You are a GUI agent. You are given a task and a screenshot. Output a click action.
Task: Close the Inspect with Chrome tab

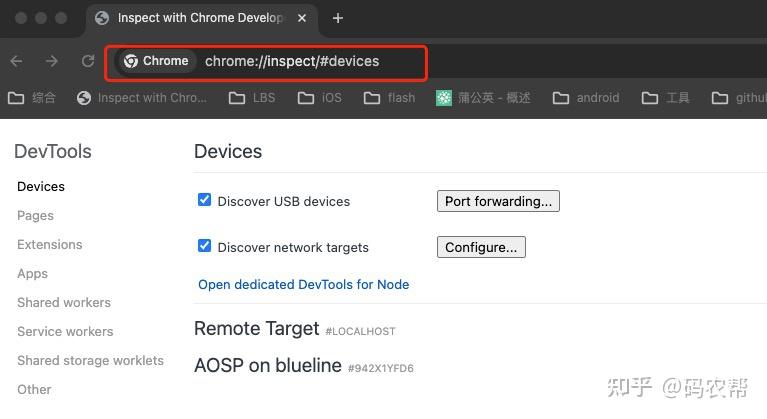pos(303,18)
